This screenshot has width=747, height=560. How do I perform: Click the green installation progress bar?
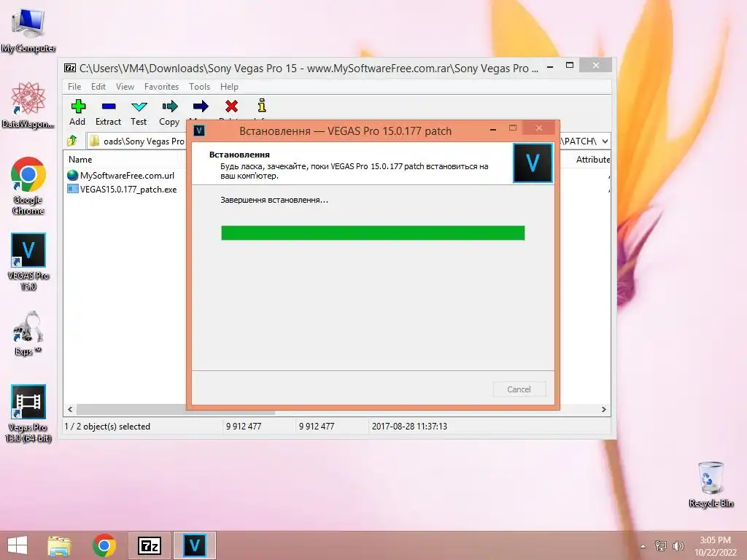[373, 233]
